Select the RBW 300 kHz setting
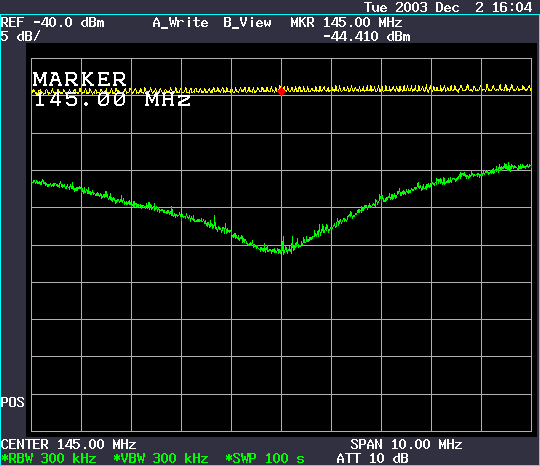Viewport: 540px width, 466px height. tap(49, 458)
